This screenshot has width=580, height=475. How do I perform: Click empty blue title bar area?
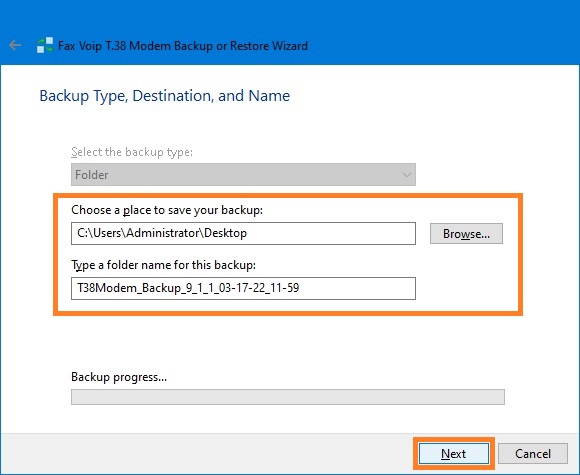pos(444,33)
